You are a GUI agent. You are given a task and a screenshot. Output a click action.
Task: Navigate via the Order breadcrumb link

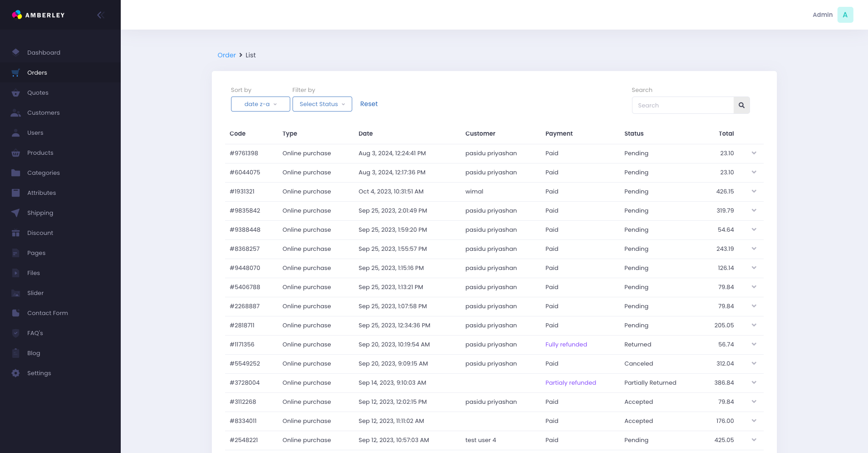[226, 55]
